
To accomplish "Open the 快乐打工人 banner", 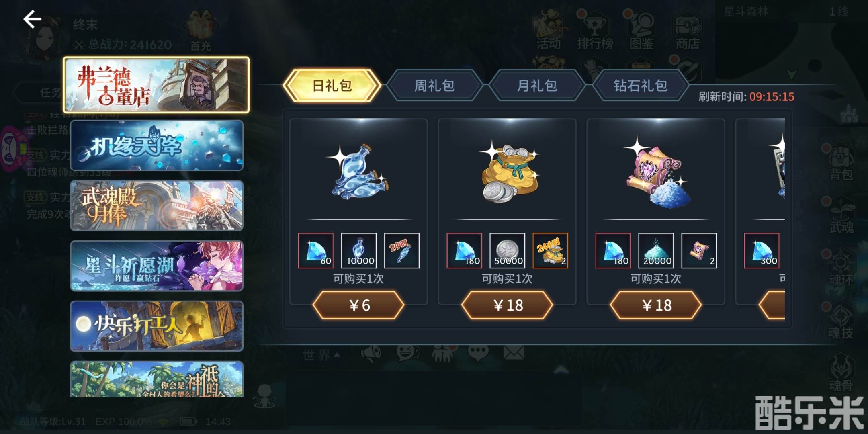I will click(x=157, y=326).
